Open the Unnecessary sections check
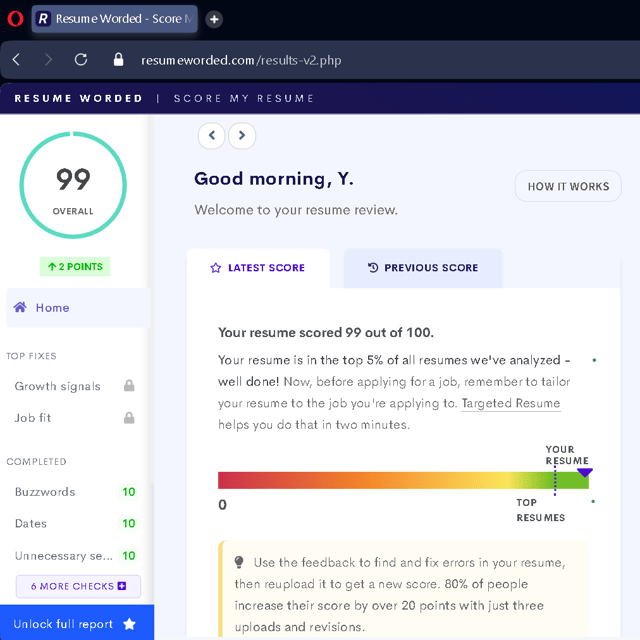Viewport: 640px width, 640px height. tap(75, 556)
